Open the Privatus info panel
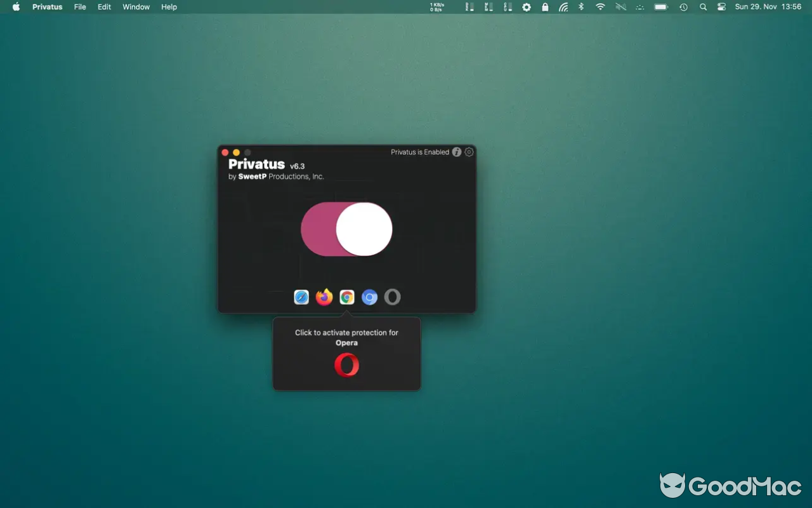The width and height of the screenshot is (812, 508). click(x=456, y=152)
